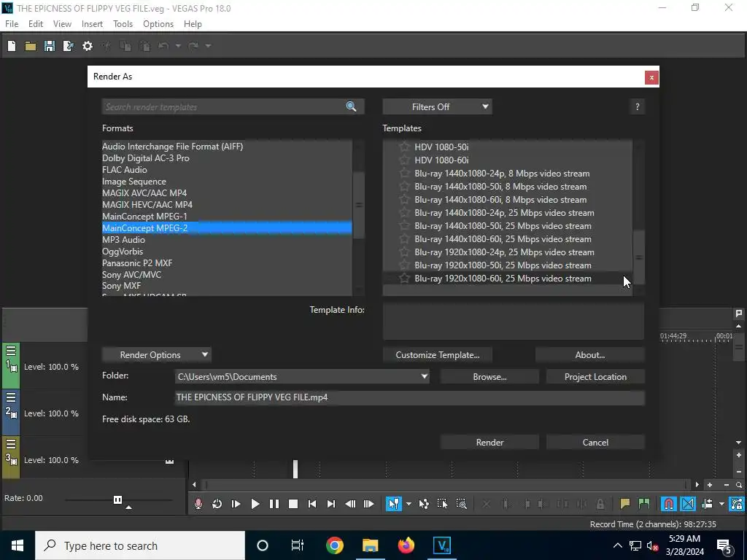Open the Filters Off dropdown
Screen dimensions: 747x560
438,106
